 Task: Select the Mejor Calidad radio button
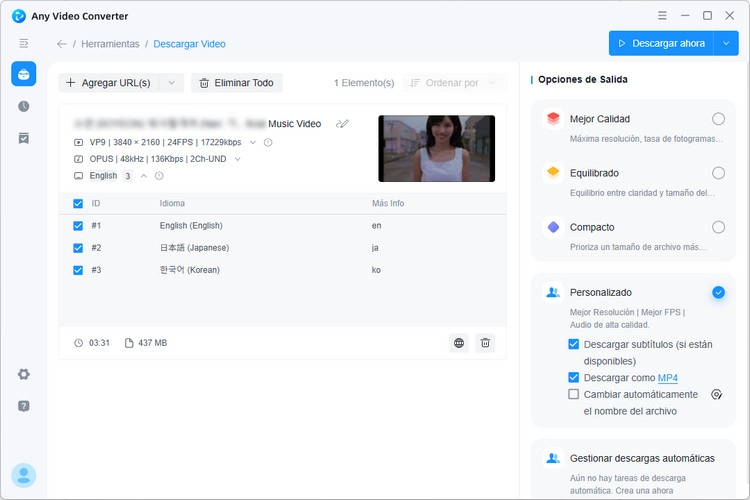point(718,119)
